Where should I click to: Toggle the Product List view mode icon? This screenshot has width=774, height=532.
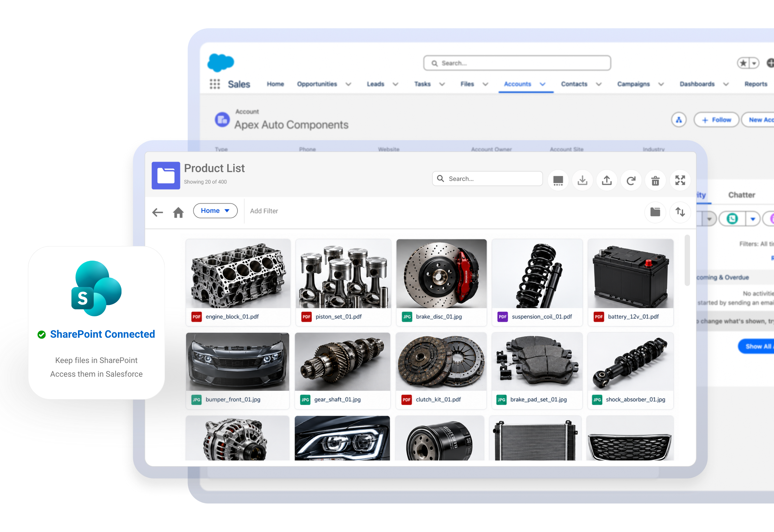click(x=558, y=180)
